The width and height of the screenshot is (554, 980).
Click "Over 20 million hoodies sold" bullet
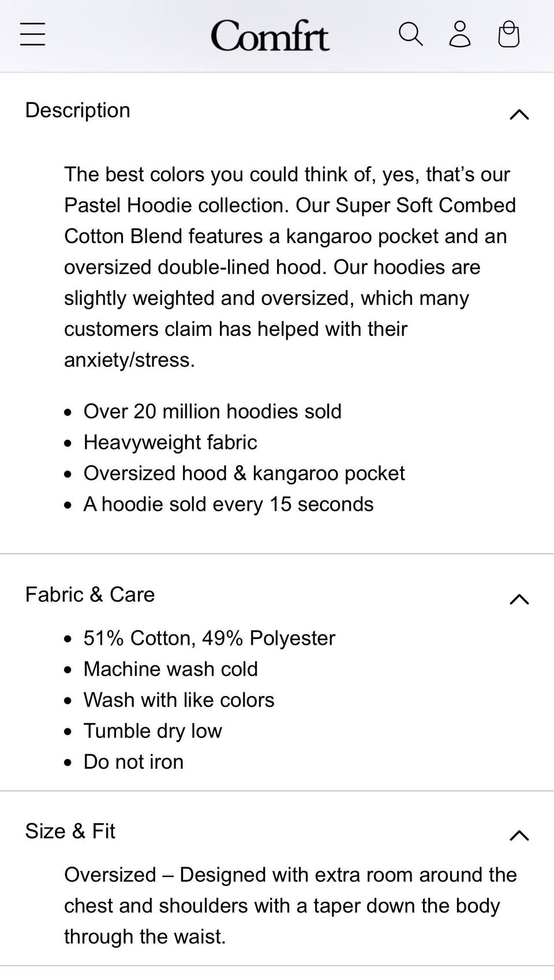point(212,412)
